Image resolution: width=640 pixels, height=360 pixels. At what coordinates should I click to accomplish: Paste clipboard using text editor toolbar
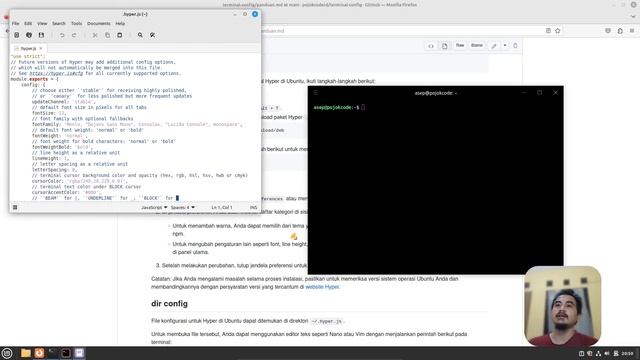click(120, 35)
